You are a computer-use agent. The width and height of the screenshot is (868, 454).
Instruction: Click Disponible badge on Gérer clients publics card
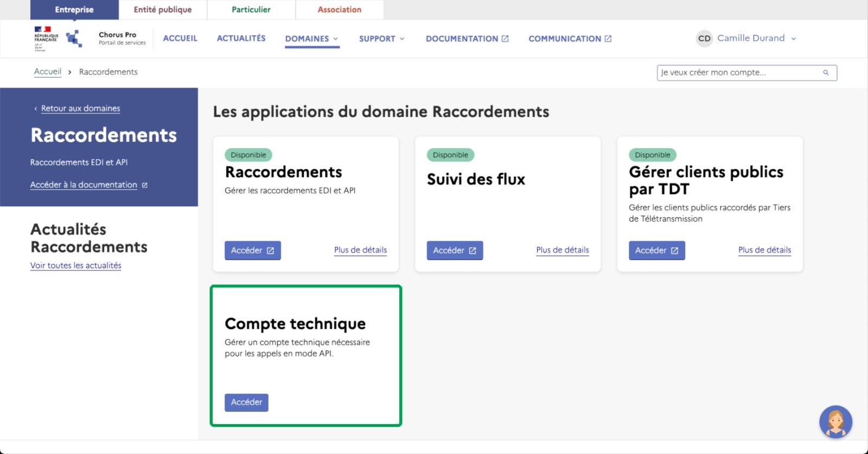[653, 155]
